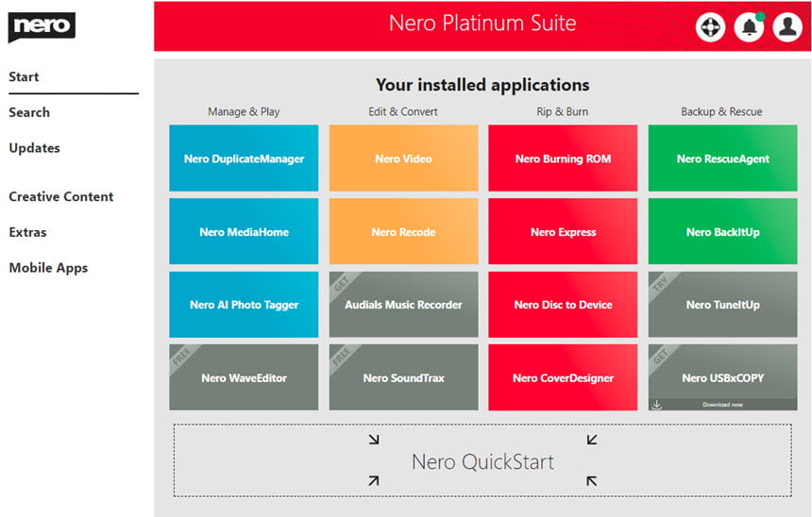Select Mobile Apps in the sidebar
This screenshot has height=517, width=812.
click(x=49, y=268)
